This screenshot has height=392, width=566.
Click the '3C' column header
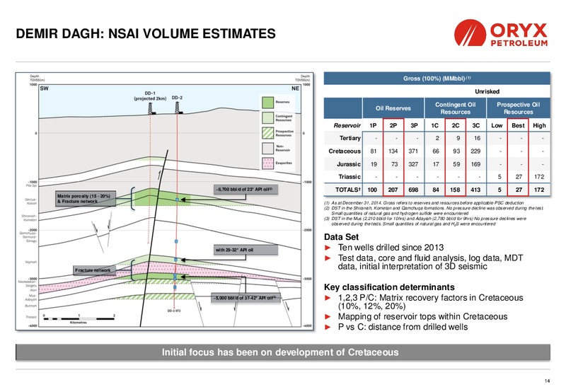[476, 125]
